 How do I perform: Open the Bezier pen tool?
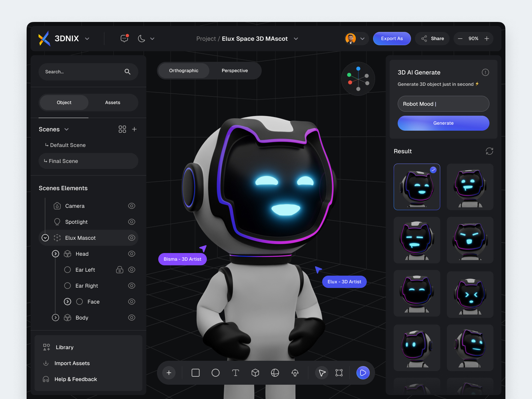[295, 373]
